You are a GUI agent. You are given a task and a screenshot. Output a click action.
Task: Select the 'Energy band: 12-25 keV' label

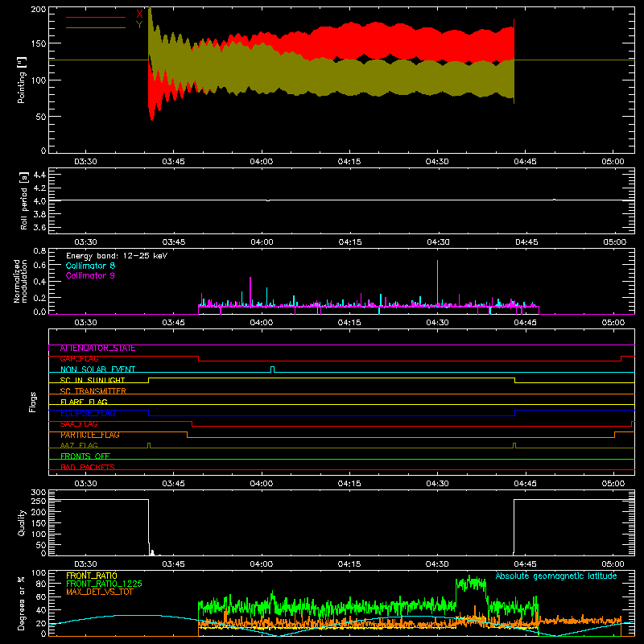(117, 256)
